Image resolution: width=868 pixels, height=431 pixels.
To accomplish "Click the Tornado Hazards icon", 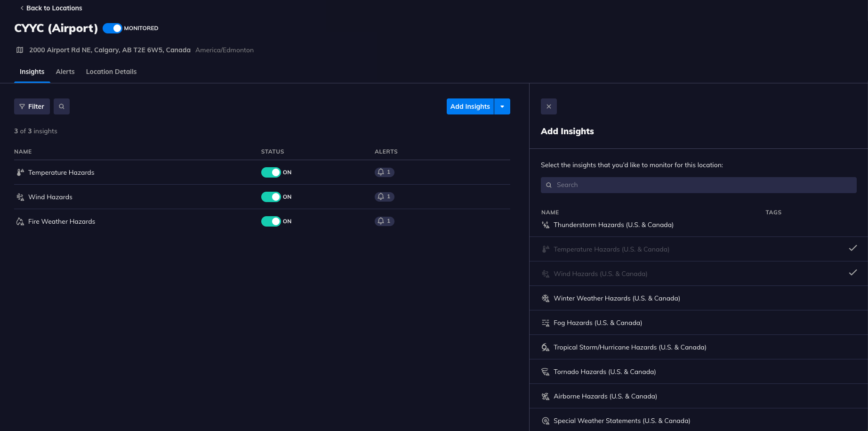I will click(546, 372).
